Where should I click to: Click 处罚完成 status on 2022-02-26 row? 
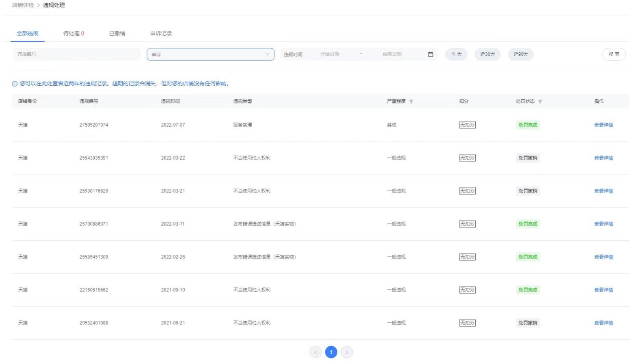[x=528, y=257]
